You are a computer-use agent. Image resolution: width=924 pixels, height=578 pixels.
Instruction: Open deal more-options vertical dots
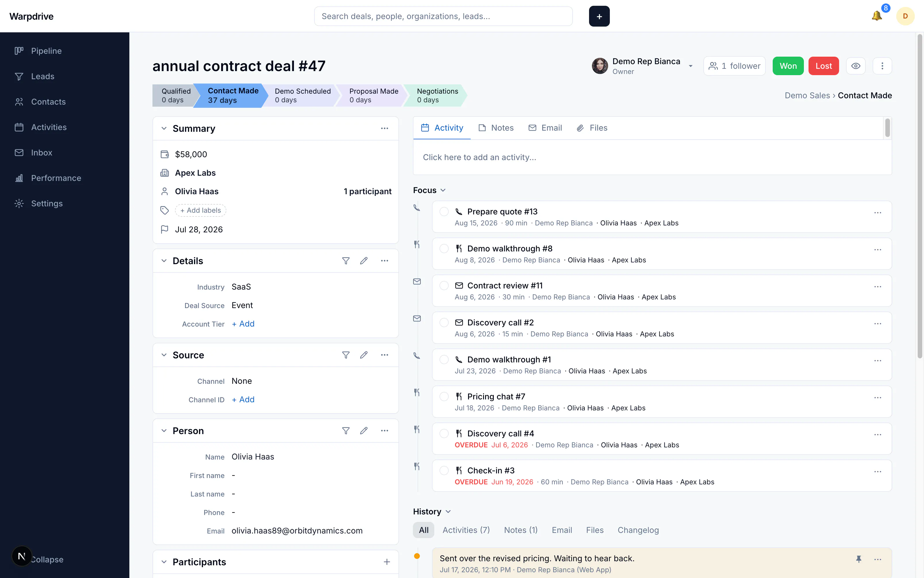coord(882,66)
